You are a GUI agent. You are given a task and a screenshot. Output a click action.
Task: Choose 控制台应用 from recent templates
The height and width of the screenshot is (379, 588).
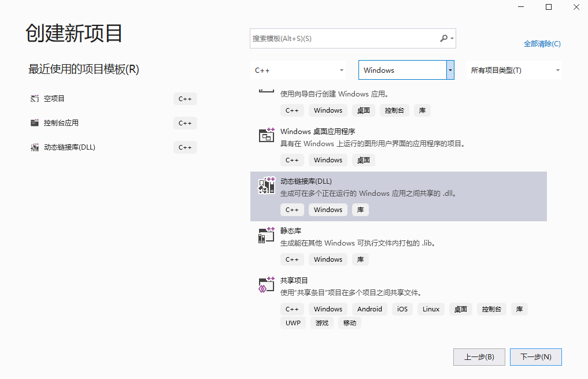[61, 123]
